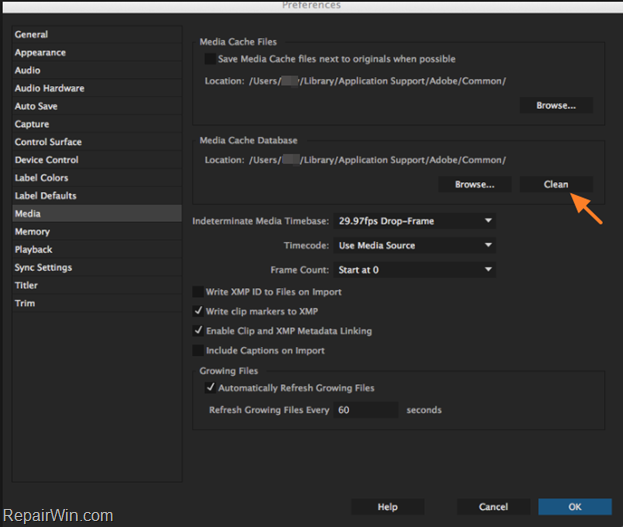
Task: Open the Timecode Use Media Source dropdown
Action: click(x=414, y=245)
